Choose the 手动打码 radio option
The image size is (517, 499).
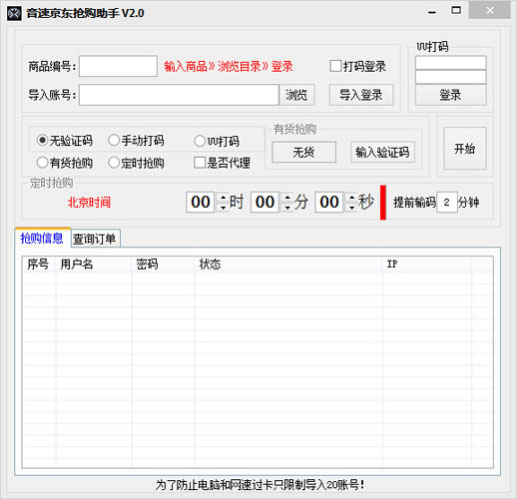point(136,141)
